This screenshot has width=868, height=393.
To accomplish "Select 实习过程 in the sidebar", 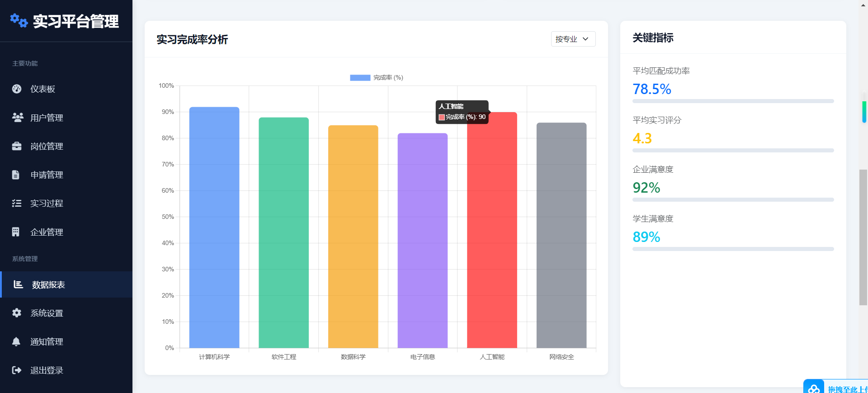I will tap(66, 203).
